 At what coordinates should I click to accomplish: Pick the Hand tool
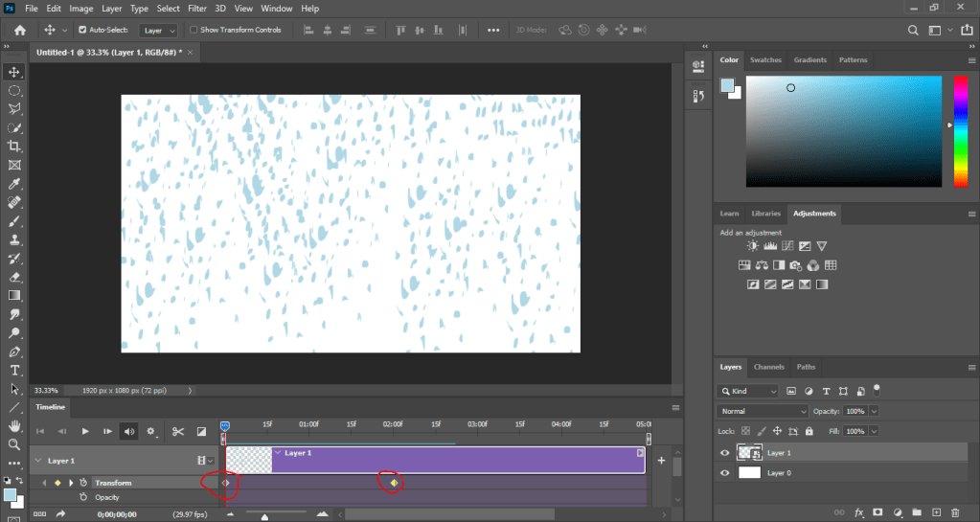pos(14,426)
